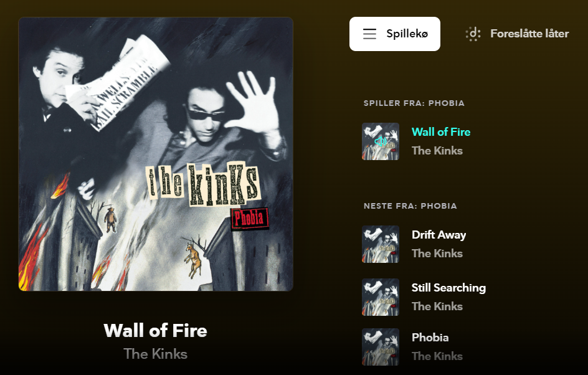Click the Drift Away album thumbnail
This screenshot has height=375, width=588.
point(380,244)
